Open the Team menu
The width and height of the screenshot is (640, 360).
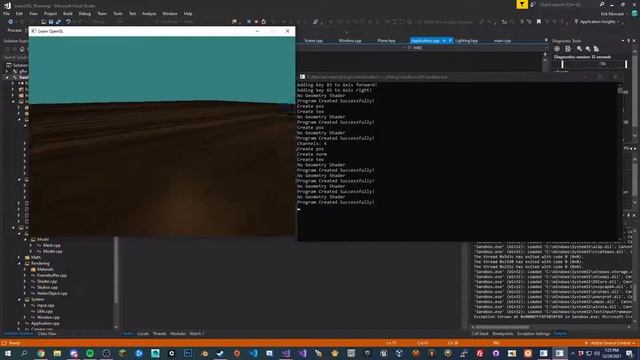[x=102, y=13]
